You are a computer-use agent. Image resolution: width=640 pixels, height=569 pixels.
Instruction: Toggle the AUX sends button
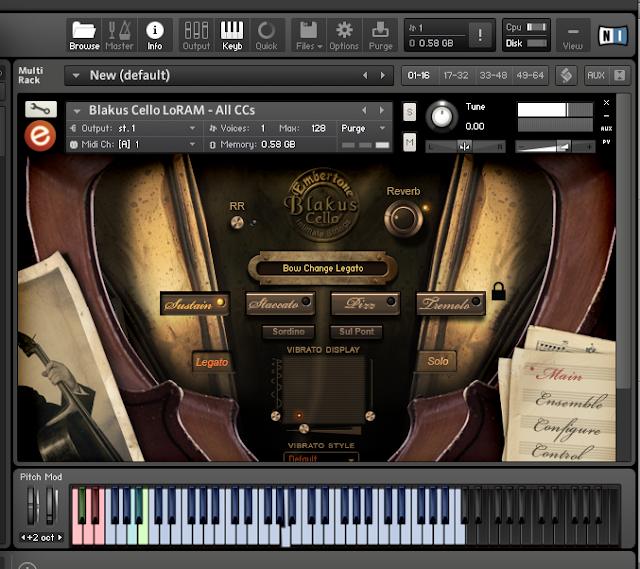coord(596,76)
